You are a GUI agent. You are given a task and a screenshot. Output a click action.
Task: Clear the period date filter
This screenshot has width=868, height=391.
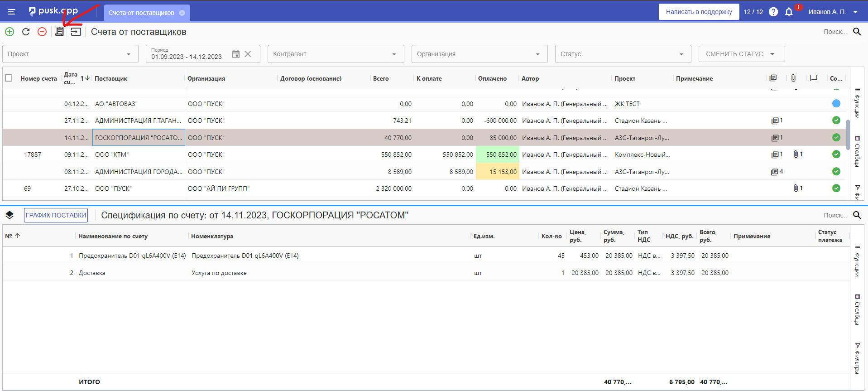(248, 54)
